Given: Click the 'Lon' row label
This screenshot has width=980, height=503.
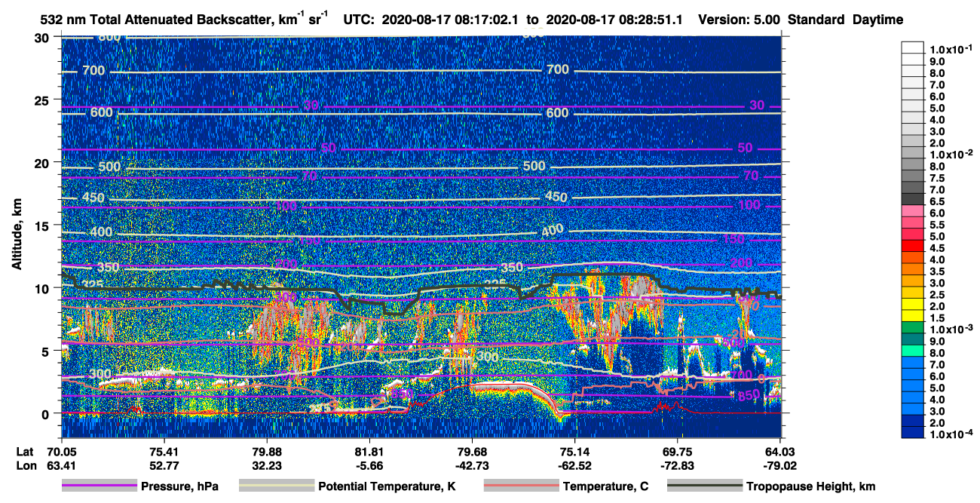Looking at the screenshot, I should [x=25, y=465].
